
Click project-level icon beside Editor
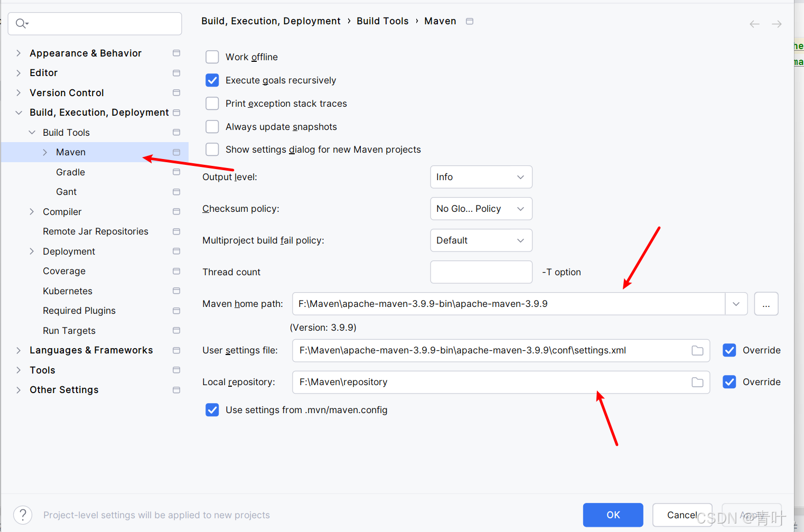[x=176, y=73]
